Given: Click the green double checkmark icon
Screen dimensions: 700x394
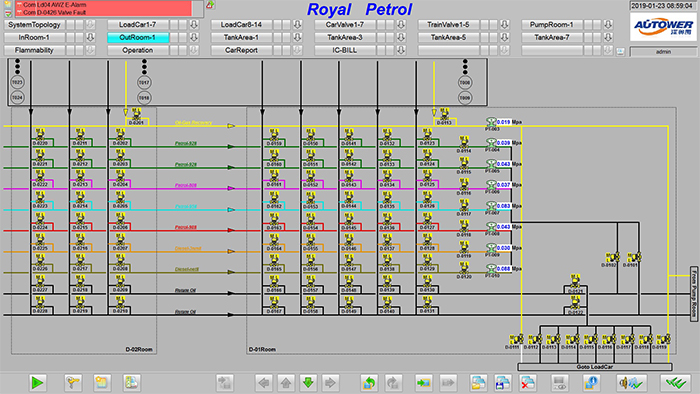Looking at the screenshot, I should point(675,382).
